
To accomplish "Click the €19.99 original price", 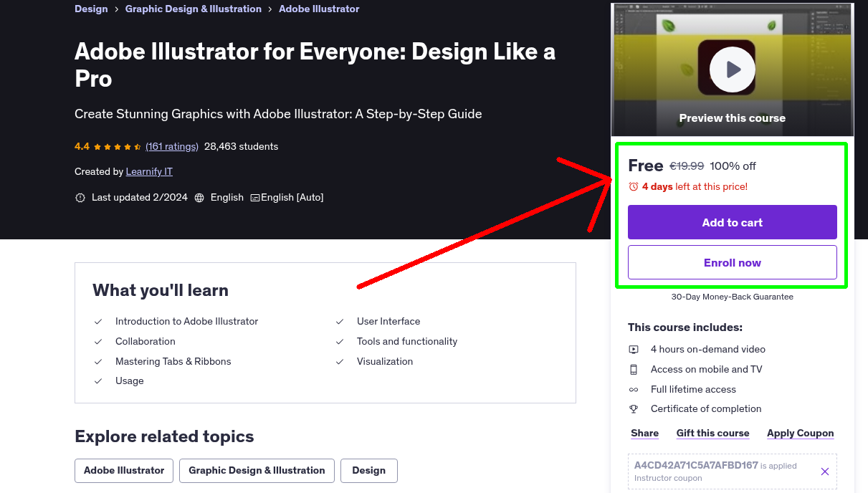I will point(687,166).
